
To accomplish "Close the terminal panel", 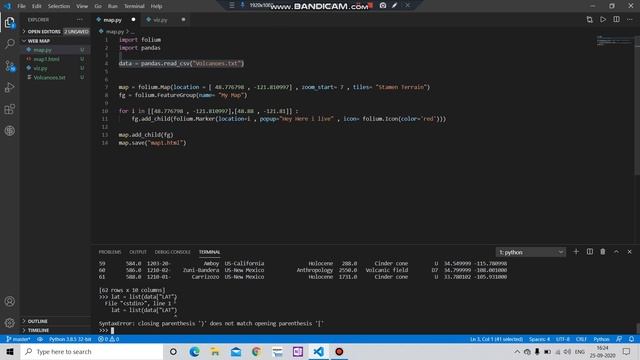I will pos(629,252).
